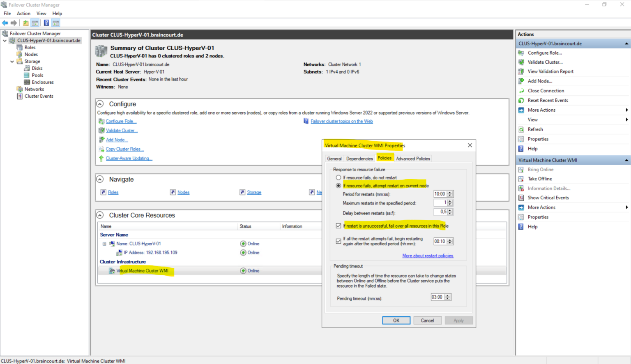Click the Help toolbar icon
This screenshot has width=631, height=364.
click(46, 23)
